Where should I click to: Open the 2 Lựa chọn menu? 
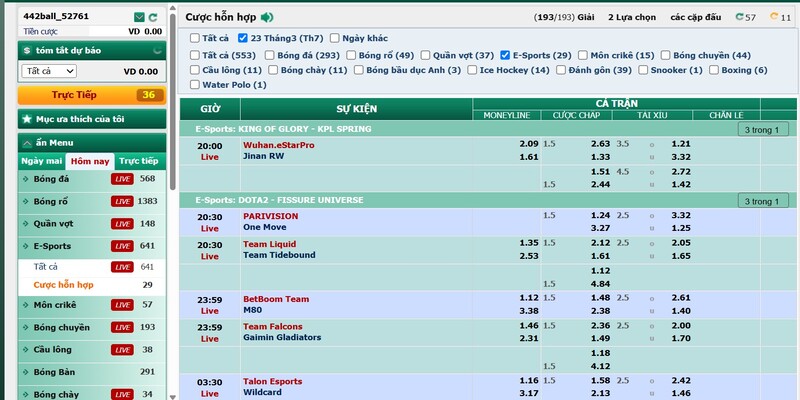coord(632,17)
